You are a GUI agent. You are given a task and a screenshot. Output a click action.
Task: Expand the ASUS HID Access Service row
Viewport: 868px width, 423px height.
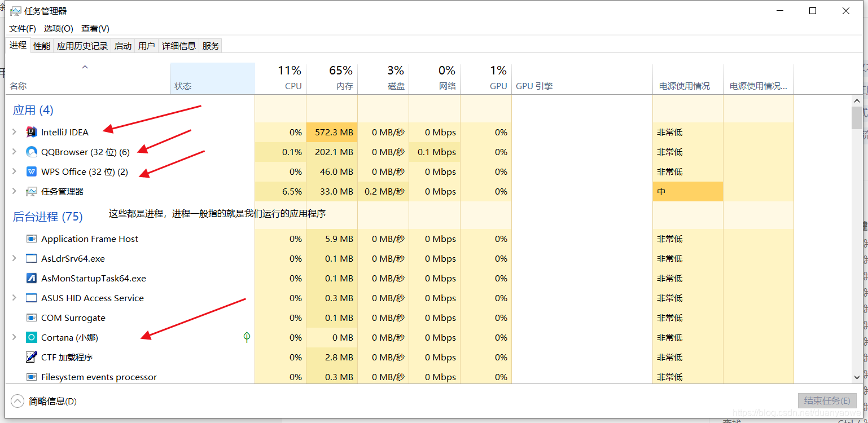click(15, 298)
